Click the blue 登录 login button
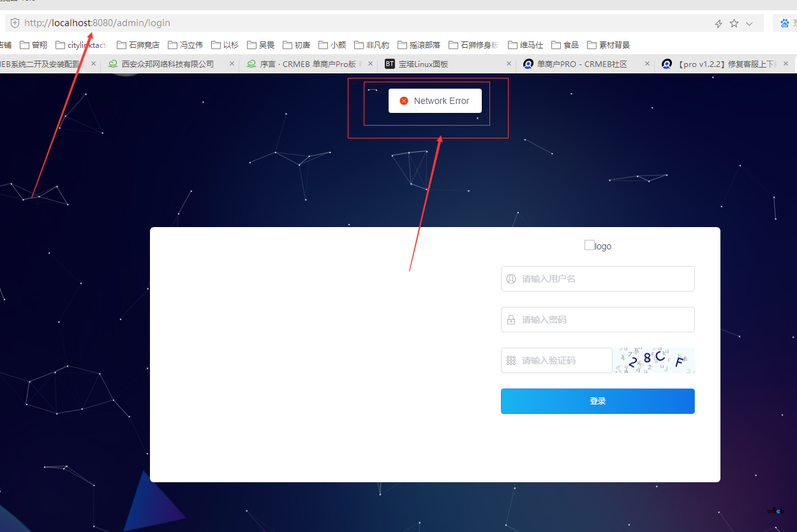The width and height of the screenshot is (797, 532). point(598,401)
